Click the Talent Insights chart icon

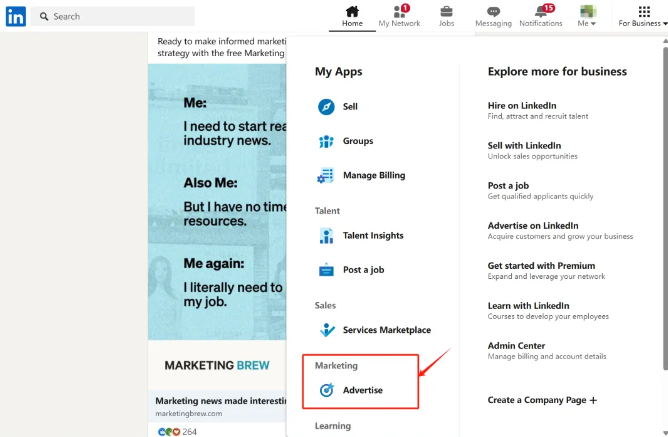tap(326, 236)
